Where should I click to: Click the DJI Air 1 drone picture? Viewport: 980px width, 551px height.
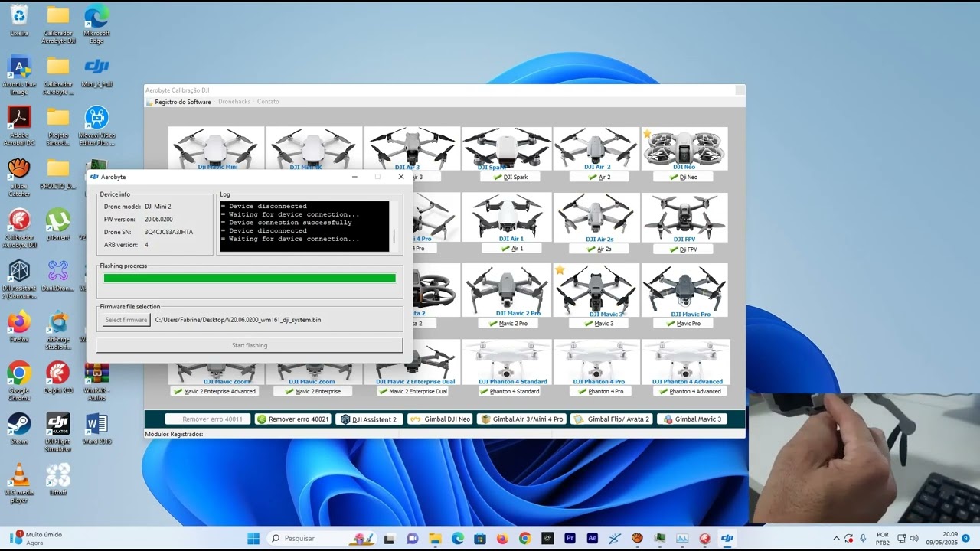point(507,218)
